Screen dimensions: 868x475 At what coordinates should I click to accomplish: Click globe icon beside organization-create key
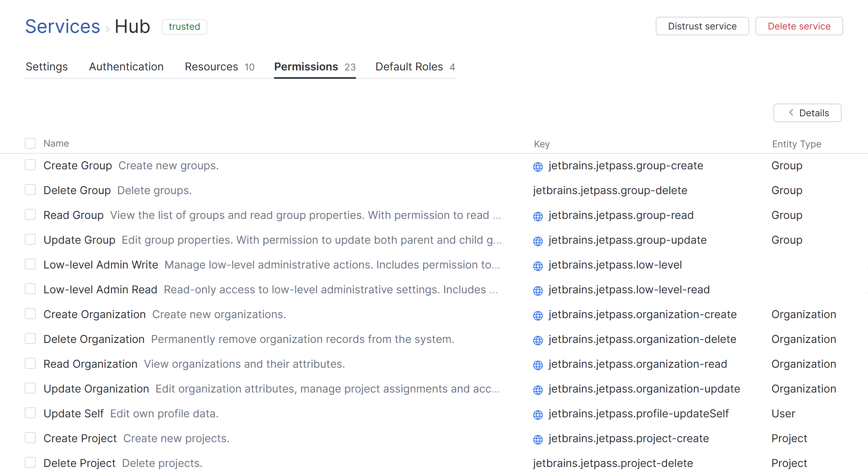(x=538, y=315)
